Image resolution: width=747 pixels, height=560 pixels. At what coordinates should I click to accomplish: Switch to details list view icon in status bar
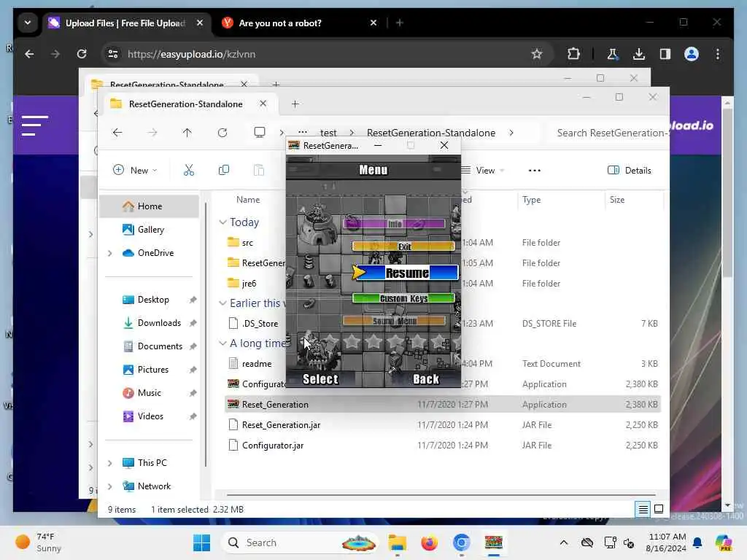tap(643, 510)
